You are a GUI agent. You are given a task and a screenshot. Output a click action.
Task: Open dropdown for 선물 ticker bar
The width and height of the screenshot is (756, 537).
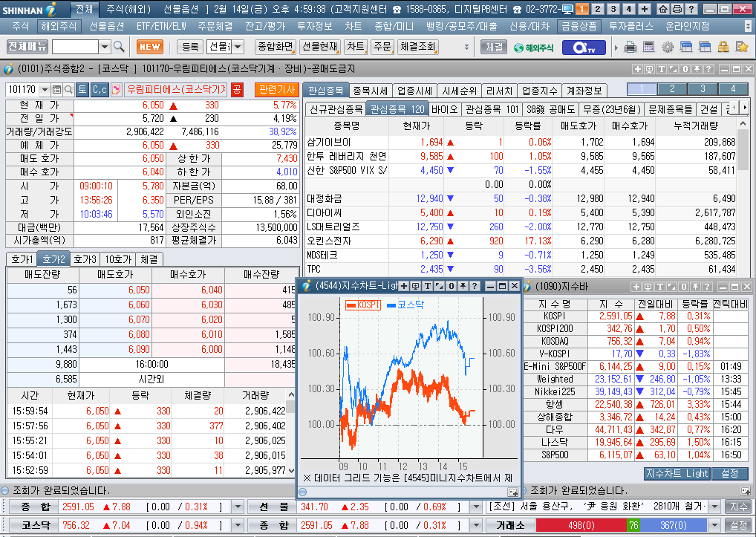pos(476,507)
